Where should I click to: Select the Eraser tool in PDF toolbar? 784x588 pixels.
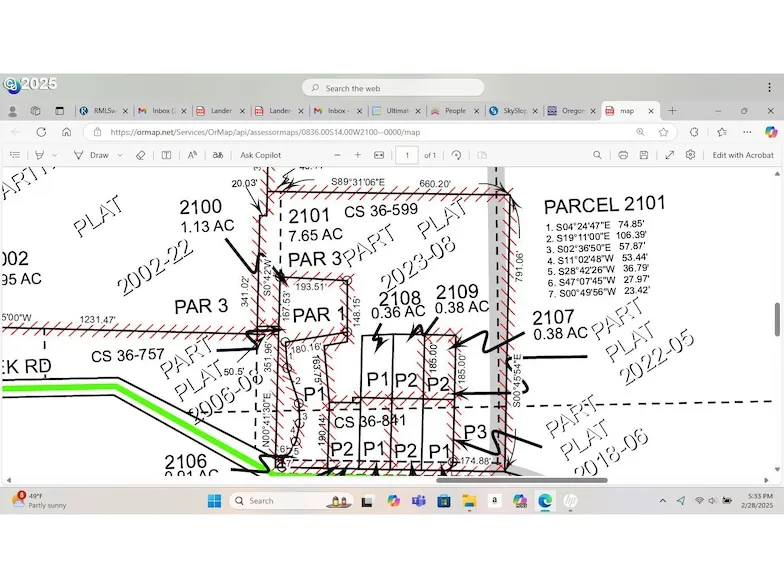click(140, 155)
